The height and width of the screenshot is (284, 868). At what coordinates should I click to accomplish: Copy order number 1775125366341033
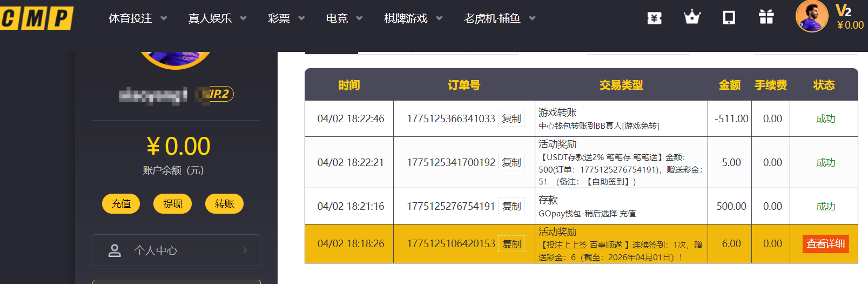(x=512, y=118)
